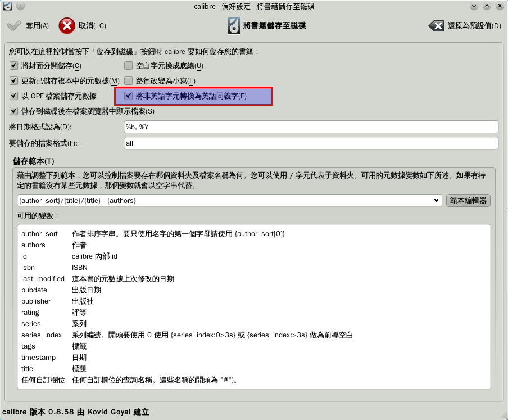
Task: Toggle 儲存到磁碟後在檔案瀏覽器中顯示檔案(S) checkbox
Action: 13,111
